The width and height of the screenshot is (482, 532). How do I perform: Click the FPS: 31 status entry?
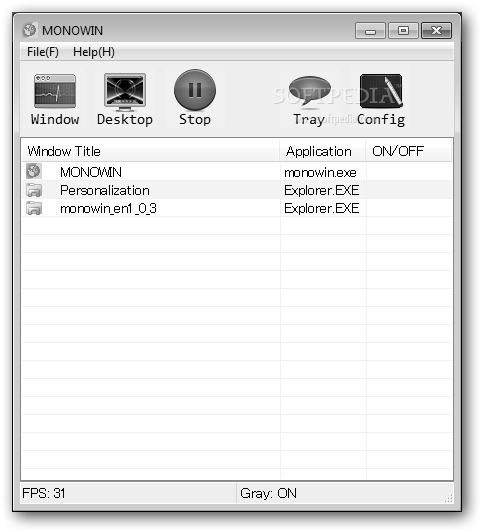[43, 493]
